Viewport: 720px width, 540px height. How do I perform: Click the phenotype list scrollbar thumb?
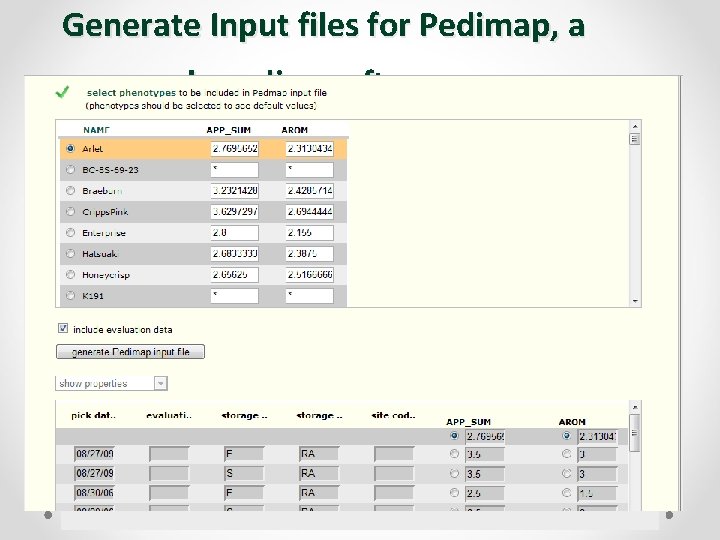pos(635,139)
